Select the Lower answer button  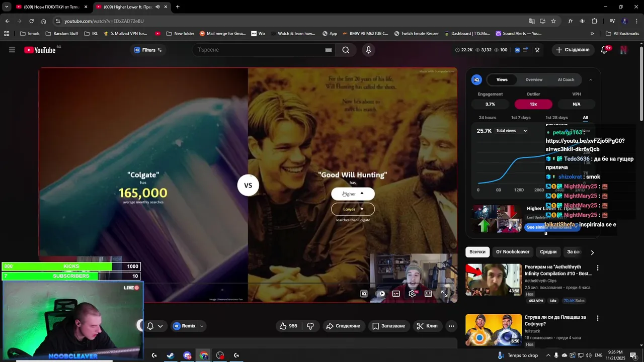[x=353, y=209]
